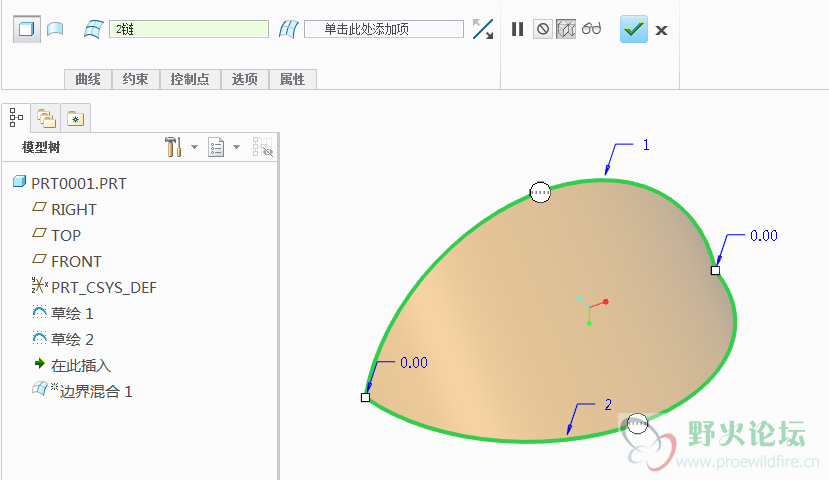
Task: Click the PRT0001.PRT part cube icon
Action: coord(20,182)
